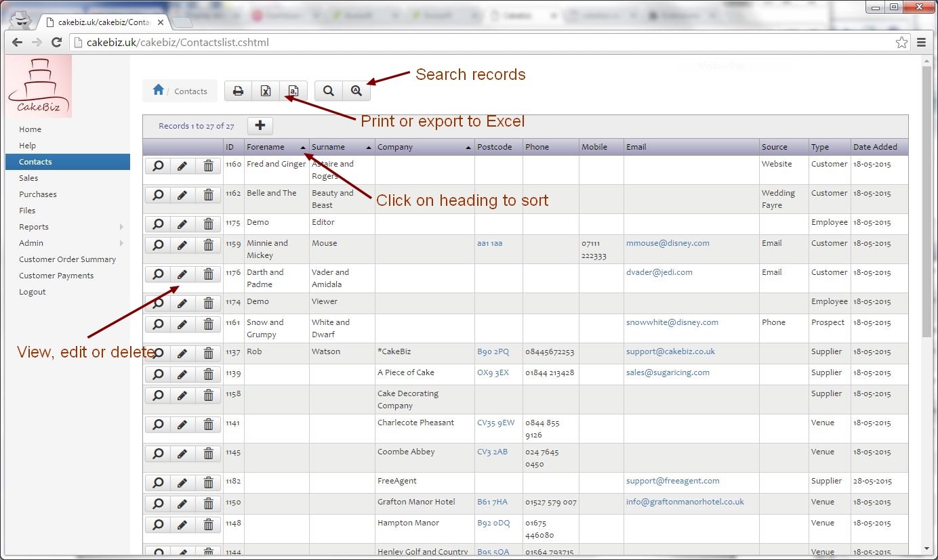Select the Export to Excel icon
The width and height of the screenshot is (938, 560).
click(265, 91)
